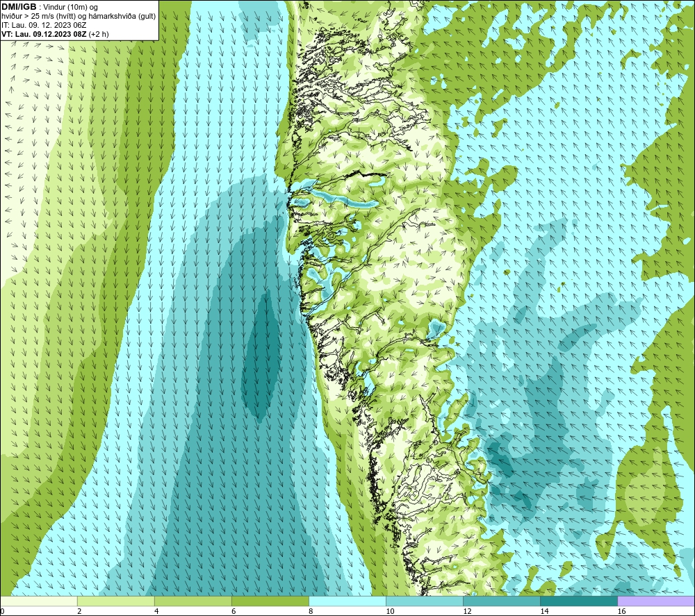Image resolution: width=695 pixels, height=616 pixels.
Task: Click the legend scale label '2'
Action: pos(79,612)
